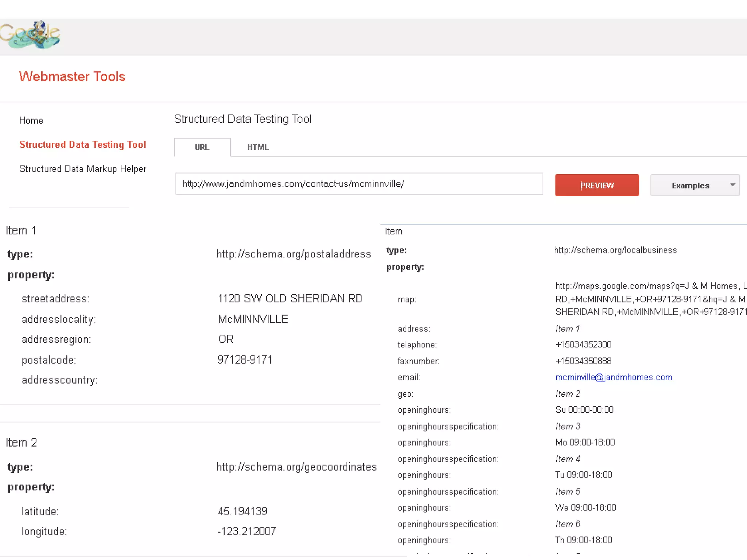Switch to the HTML tab
This screenshot has height=560, width=747.
point(258,147)
